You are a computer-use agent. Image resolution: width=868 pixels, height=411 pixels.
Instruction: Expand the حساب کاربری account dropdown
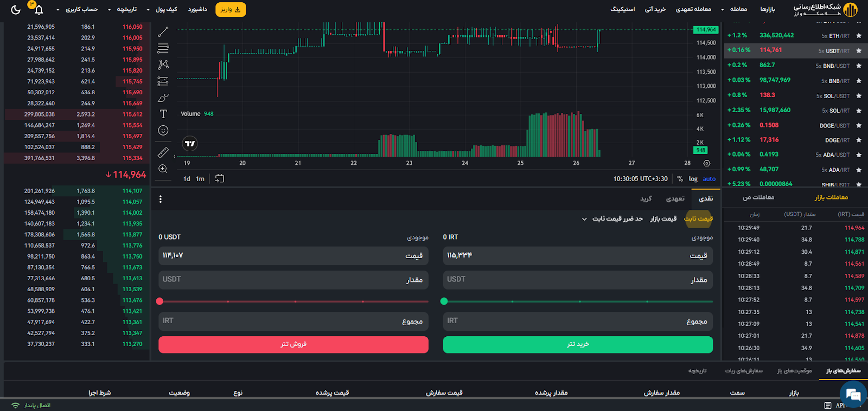coord(78,9)
